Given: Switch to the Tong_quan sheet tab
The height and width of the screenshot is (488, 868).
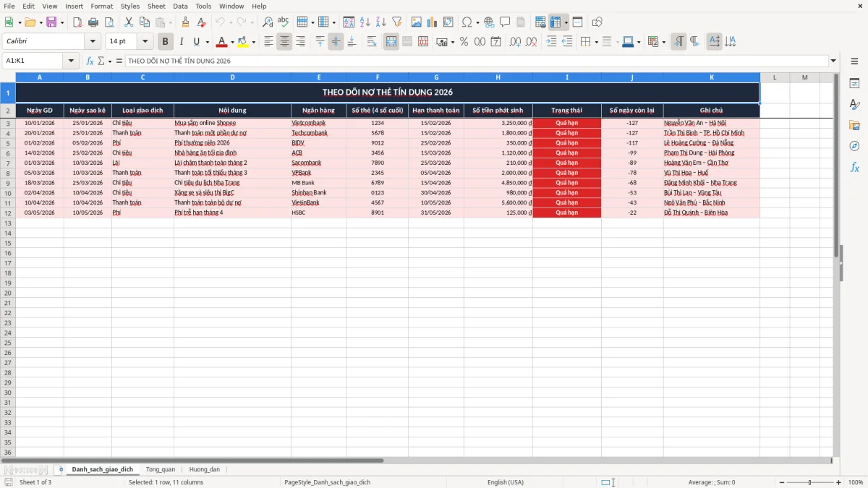Looking at the screenshot, I should [x=161, y=470].
